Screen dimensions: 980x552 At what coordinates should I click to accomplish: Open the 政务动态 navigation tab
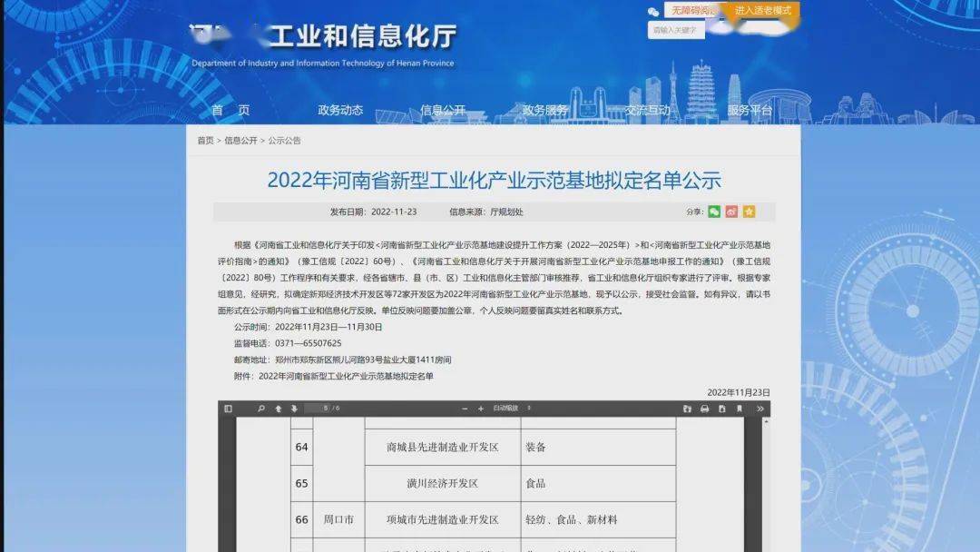(340, 110)
